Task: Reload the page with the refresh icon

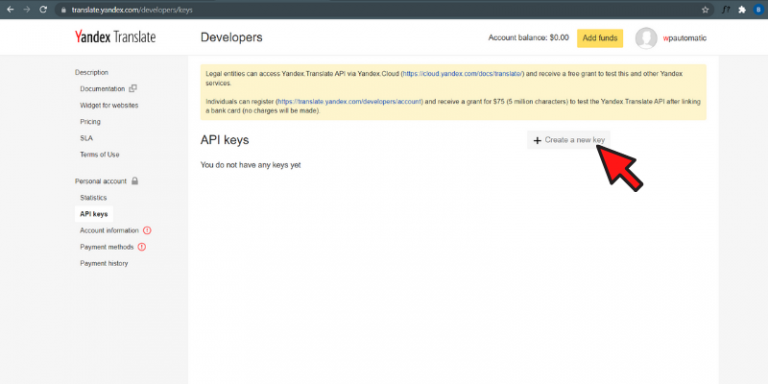Action: [x=43, y=9]
